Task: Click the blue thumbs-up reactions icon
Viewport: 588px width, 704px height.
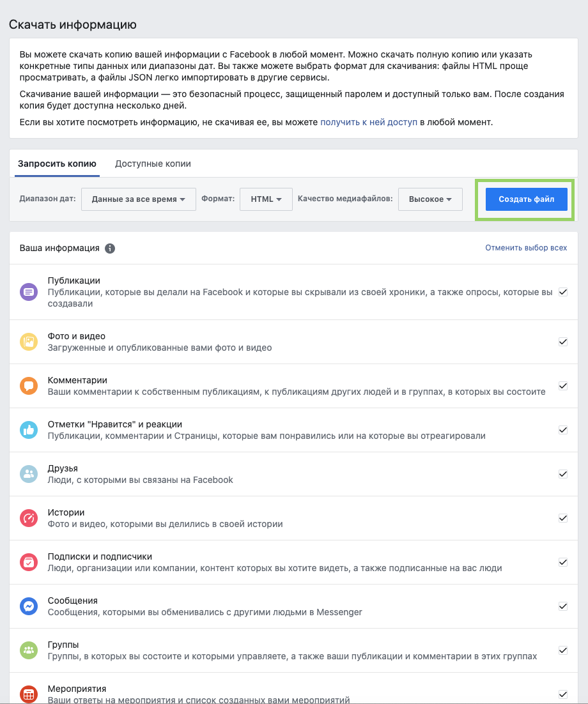Action: [29, 430]
